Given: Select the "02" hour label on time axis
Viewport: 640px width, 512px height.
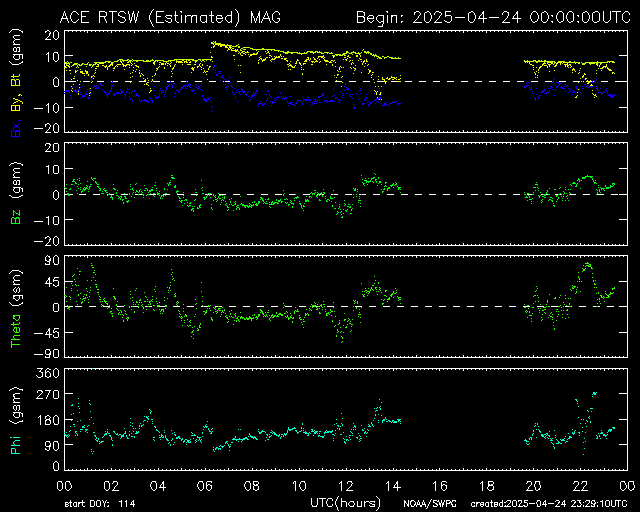Looking at the screenshot, I should 111,486.
